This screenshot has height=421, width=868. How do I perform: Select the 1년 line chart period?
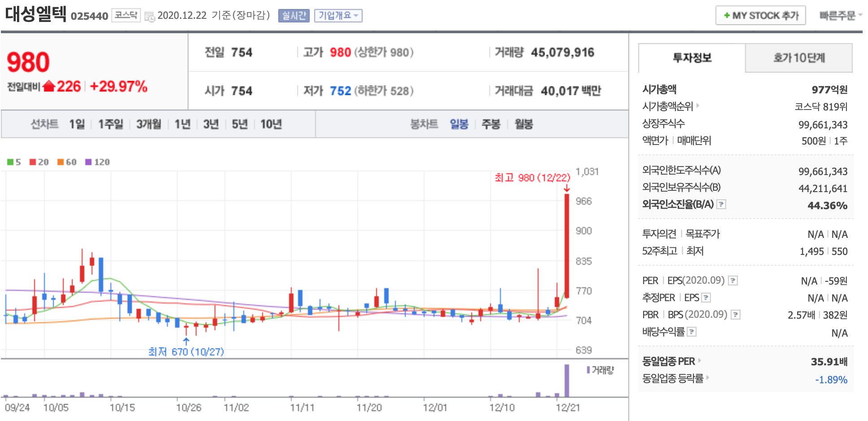182,124
